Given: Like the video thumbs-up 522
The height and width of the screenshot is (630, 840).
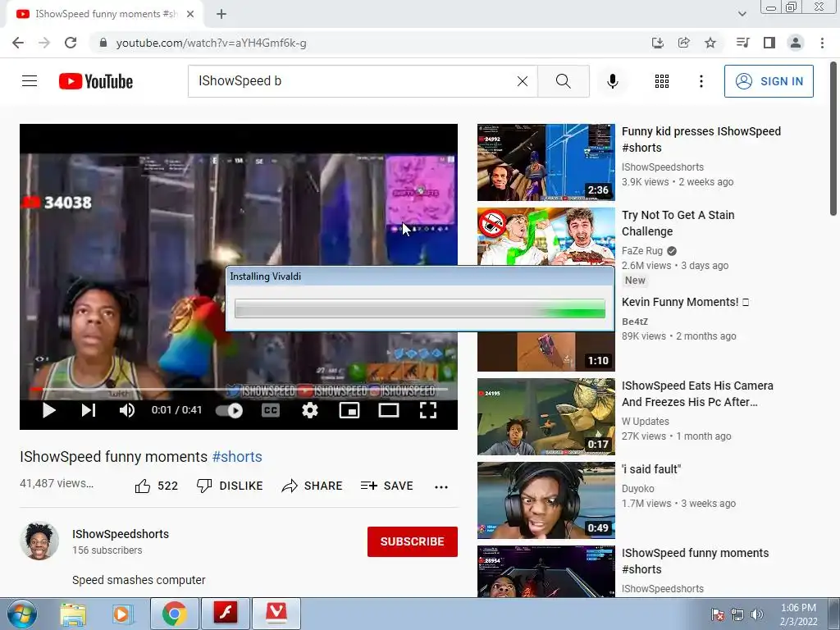Looking at the screenshot, I should 156,486.
